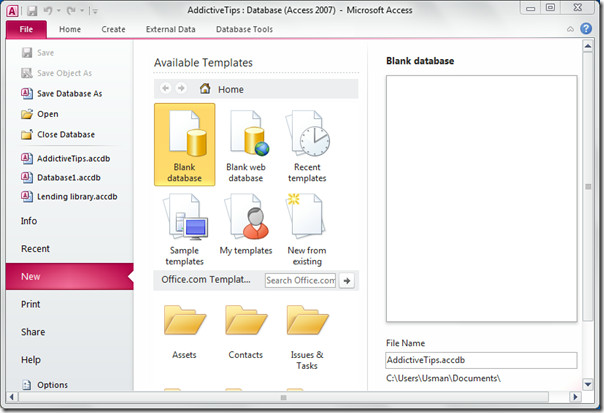Click the File Name input field
604x413 pixels.
click(482, 360)
